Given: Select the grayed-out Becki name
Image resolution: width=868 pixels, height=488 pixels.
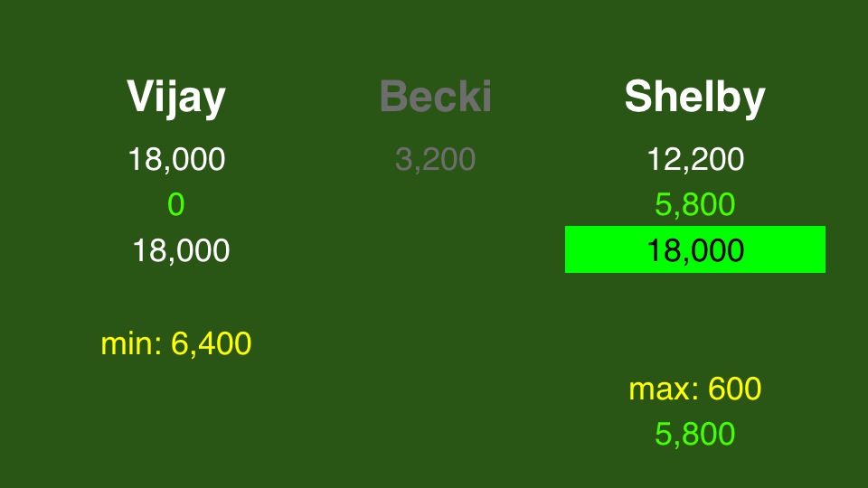Looking at the screenshot, I should click(435, 97).
